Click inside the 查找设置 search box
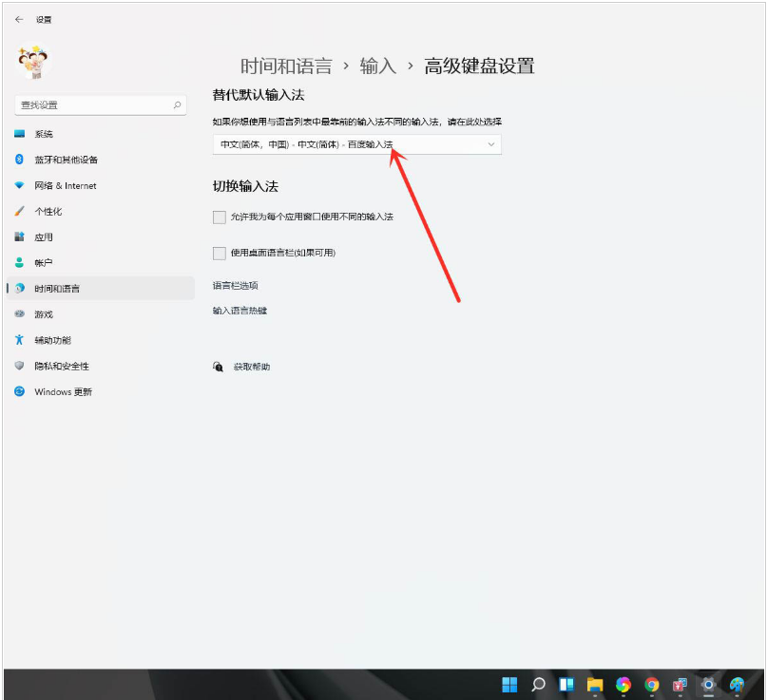Screen dimensions: 767x700 (101, 105)
